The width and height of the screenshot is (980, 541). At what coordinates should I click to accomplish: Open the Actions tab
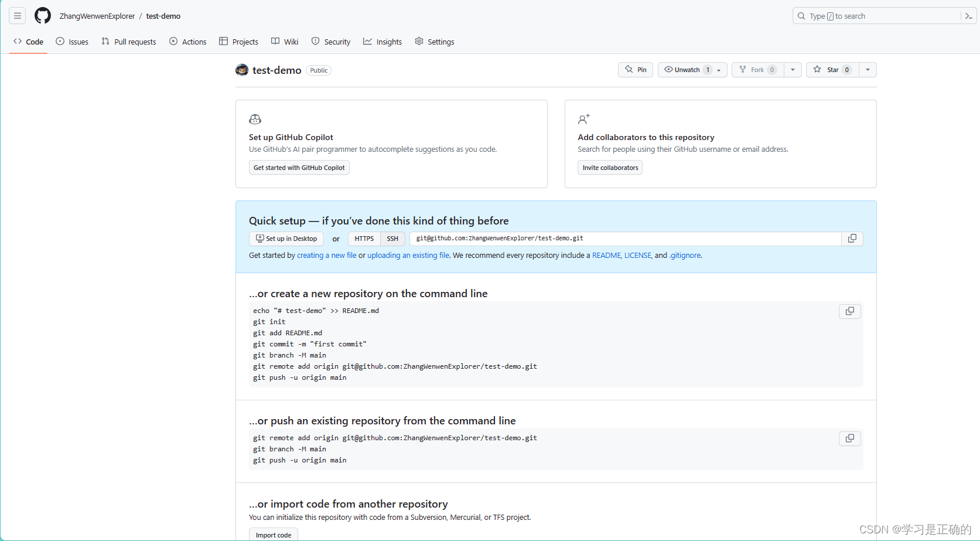point(188,42)
